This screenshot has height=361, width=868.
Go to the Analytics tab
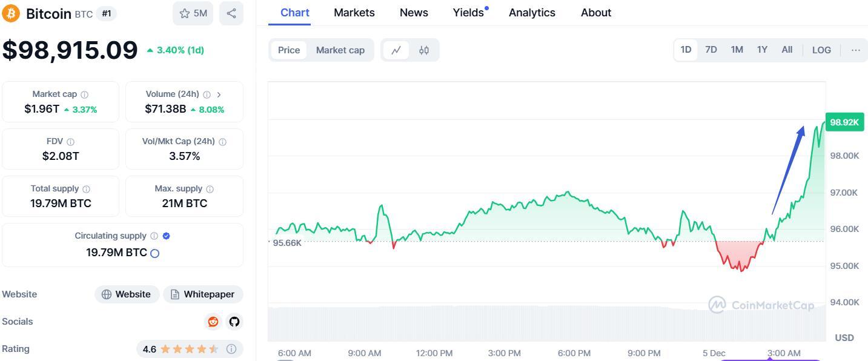pyautogui.click(x=532, y=13)
